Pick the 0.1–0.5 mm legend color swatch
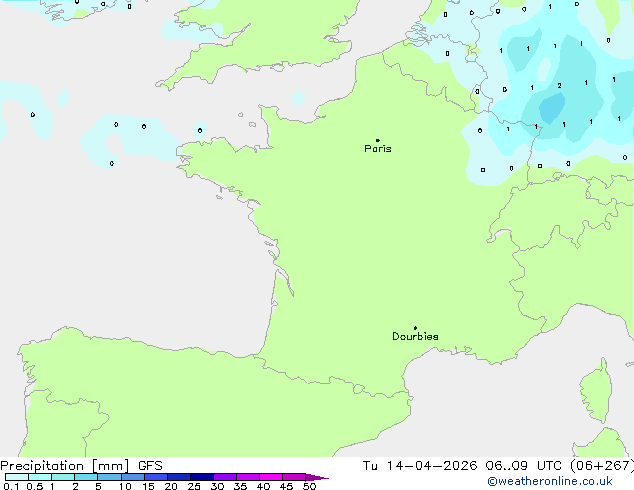Image resolution: width=634 pixels, height=490 pixels. [17, 477]
